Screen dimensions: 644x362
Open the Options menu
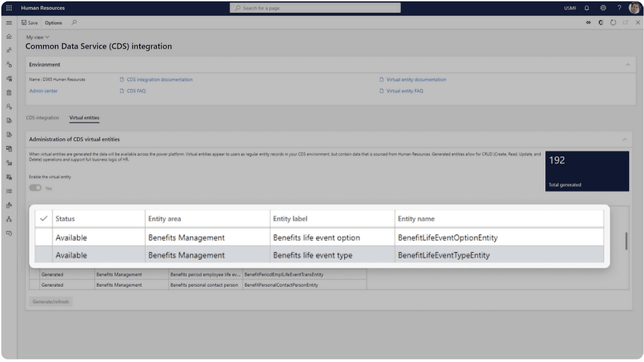click(x=53, y=23)
